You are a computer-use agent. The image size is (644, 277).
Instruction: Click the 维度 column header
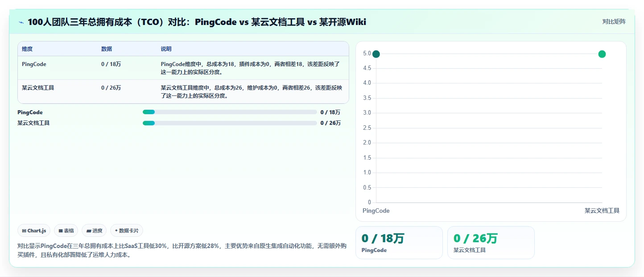[27, 49]
